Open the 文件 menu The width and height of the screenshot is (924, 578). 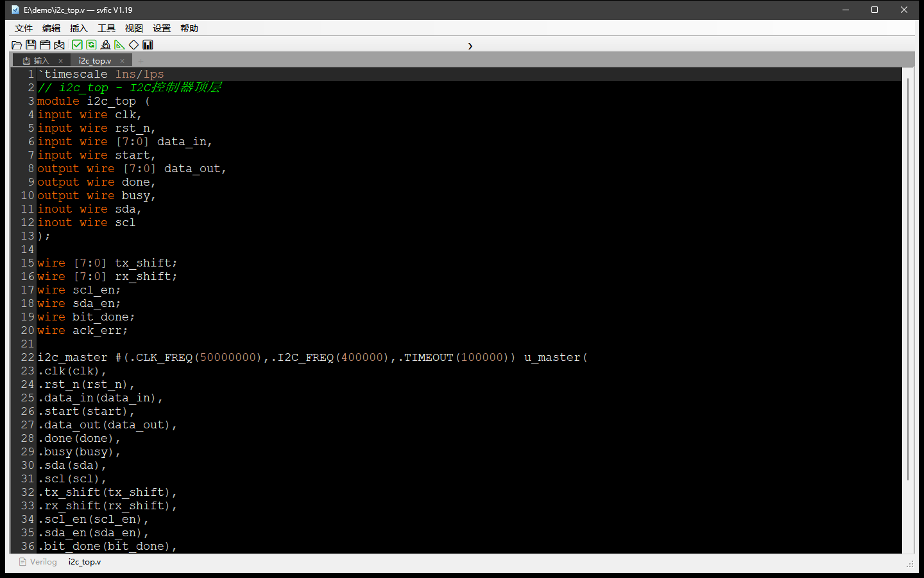coord(24,28)
